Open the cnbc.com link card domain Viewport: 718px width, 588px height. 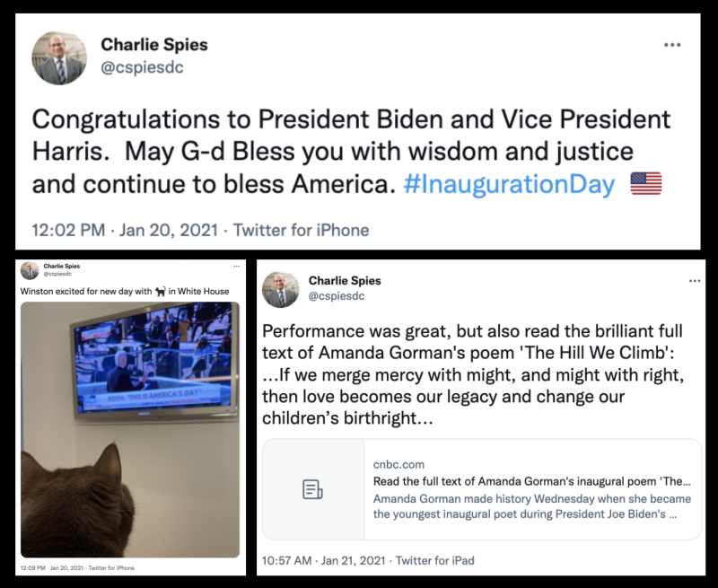(x=399, y=464)
